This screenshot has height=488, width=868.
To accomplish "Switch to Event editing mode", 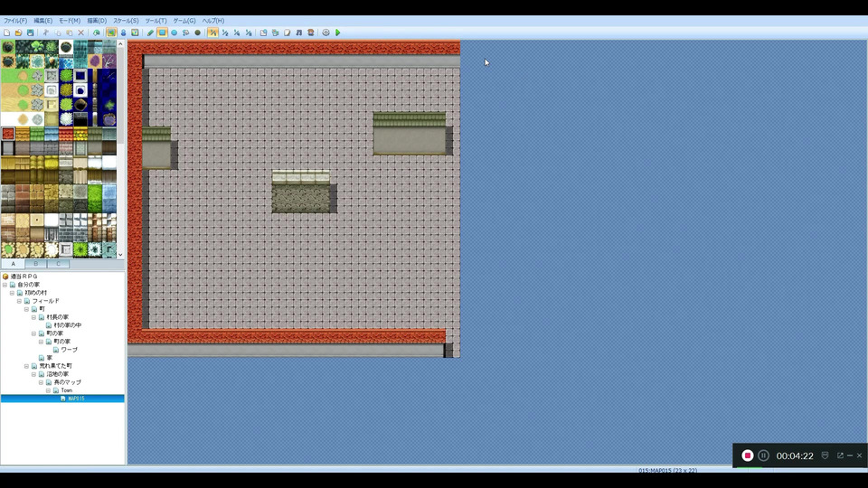I will point(124,33).
